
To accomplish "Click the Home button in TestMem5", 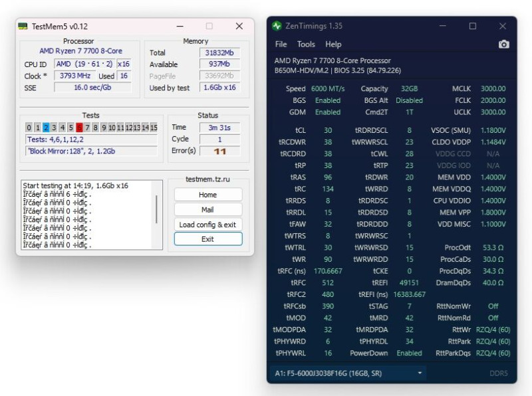I will click(208, 195).
